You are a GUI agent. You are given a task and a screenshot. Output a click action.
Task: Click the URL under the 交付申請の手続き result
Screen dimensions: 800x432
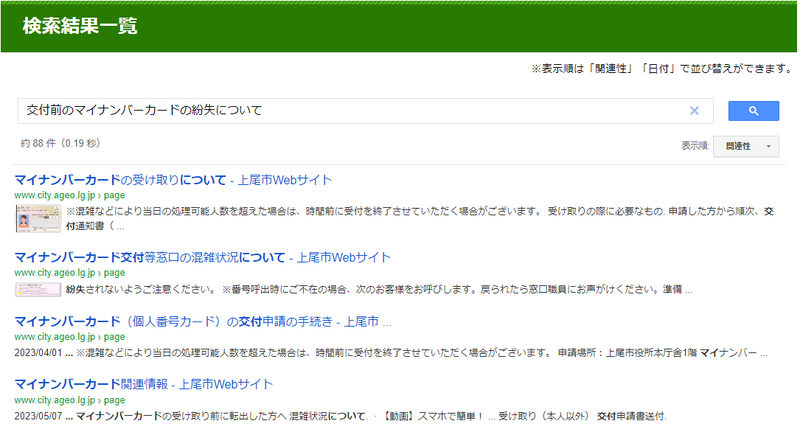point(69,336)
